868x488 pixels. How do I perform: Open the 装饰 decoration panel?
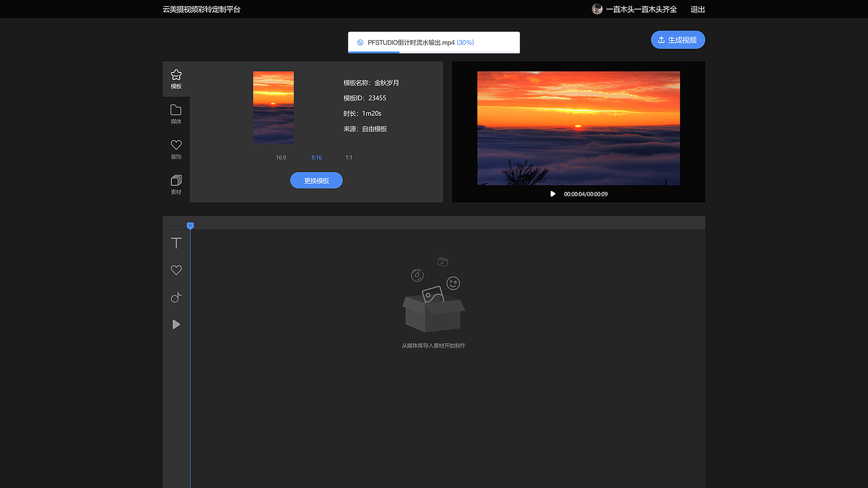(x=176, y=150)
